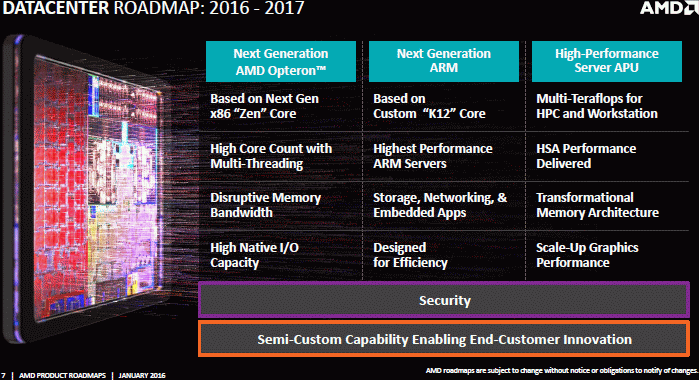
Task: Click the Based on Next Gen x86 Zen Core text
Action: click(264, 106)
